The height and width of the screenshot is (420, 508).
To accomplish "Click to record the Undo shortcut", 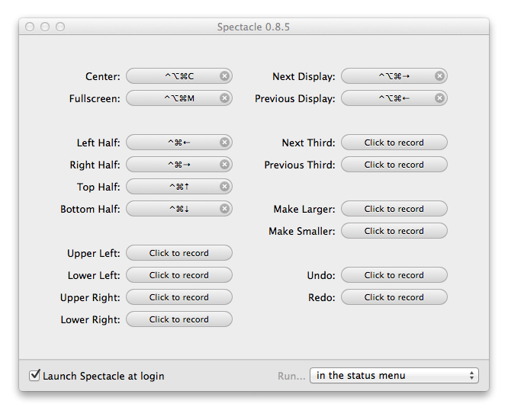I will 394,275.
